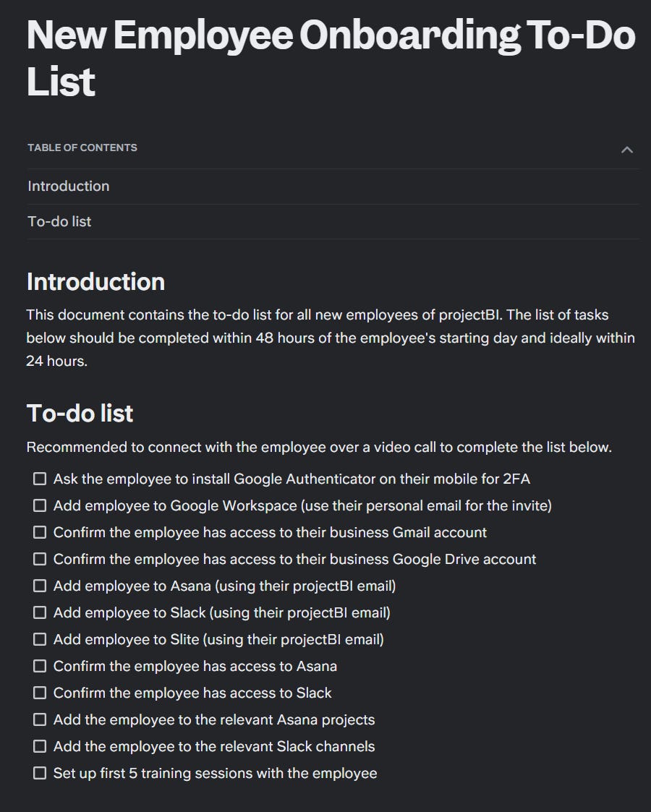Tick the business Gmail access checkbox
651x812 pixels.
[40, 532]
